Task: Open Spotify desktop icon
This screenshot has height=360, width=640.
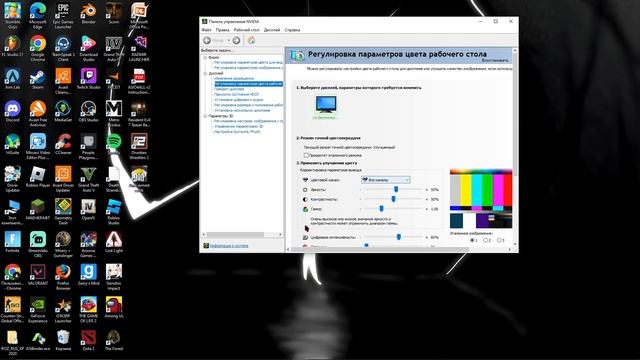Action: [113, 144]
